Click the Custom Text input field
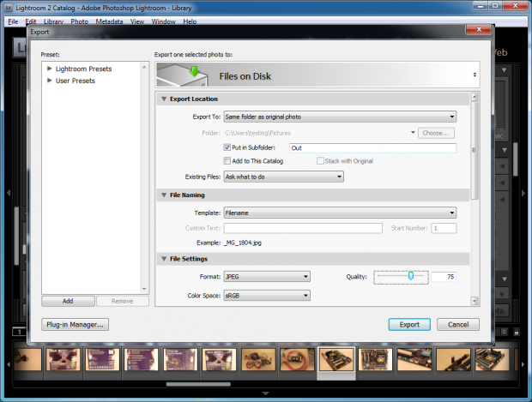 [x=303, y=228]
